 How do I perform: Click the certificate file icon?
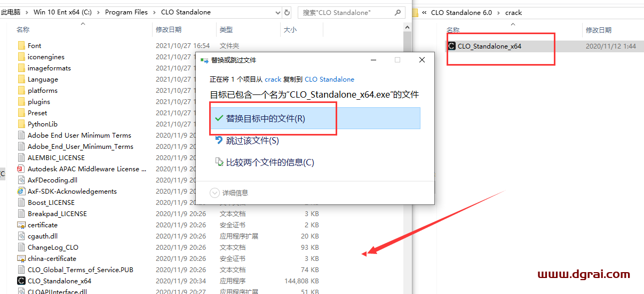21,225
